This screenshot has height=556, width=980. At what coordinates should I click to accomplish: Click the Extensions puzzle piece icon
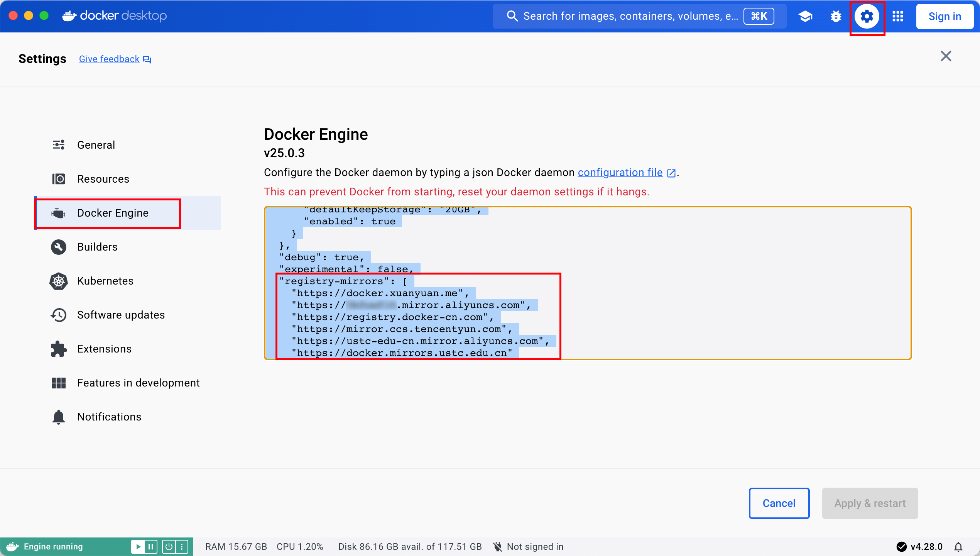click(59, 349)
